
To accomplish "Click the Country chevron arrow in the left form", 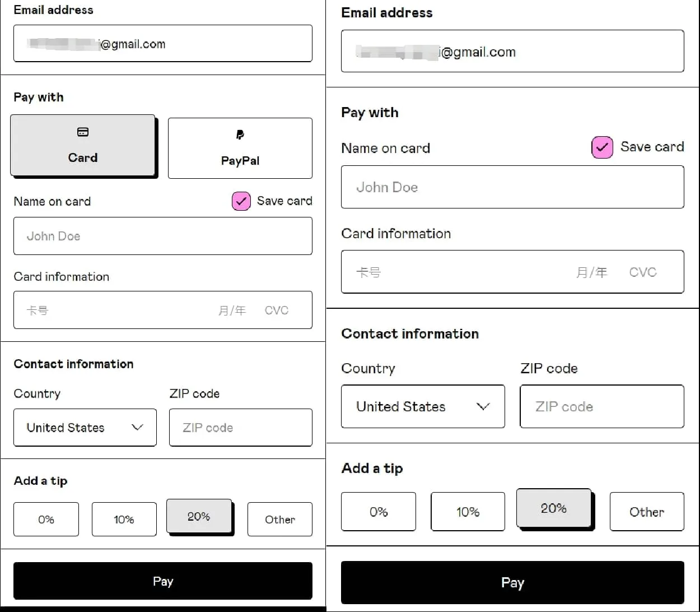I will coord(137,428).
